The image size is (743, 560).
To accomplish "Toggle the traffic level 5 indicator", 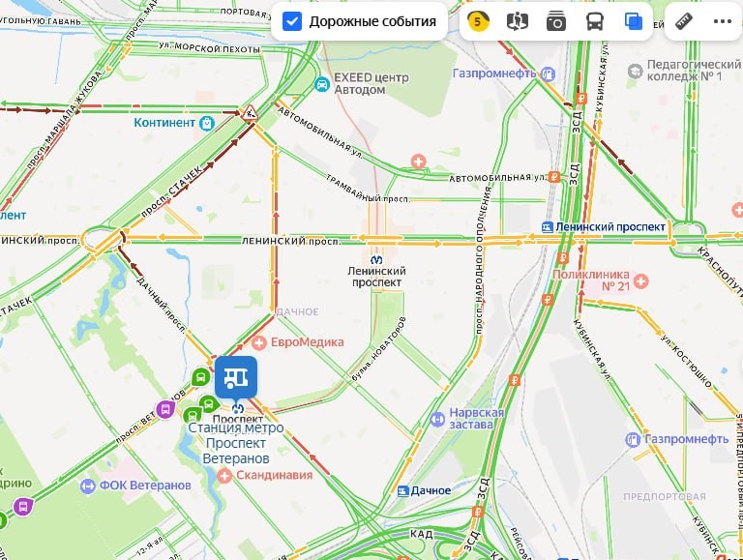I will (x=478, y=21).
